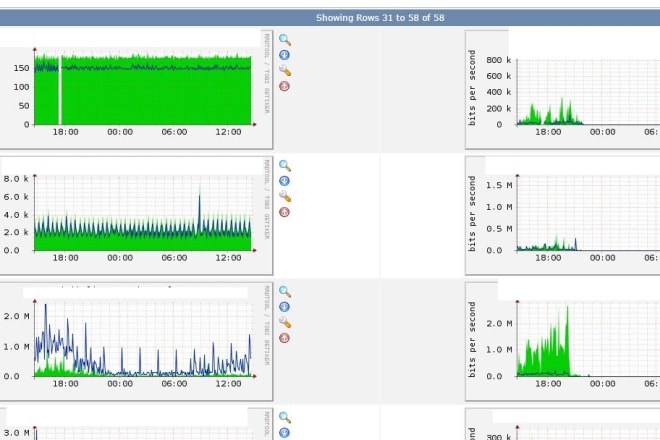Screen dimensions: 660x440
Task: Open wrench properties for blue-line 2.0 M graph
Action: point(285,323)
